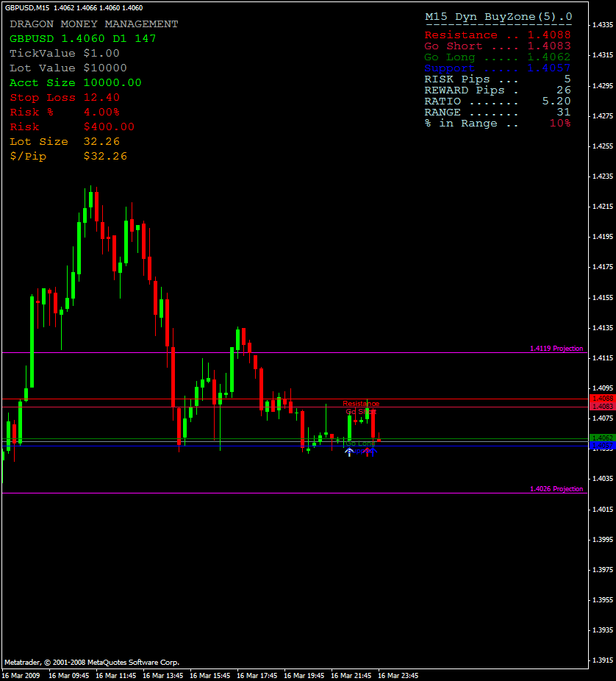Click the 16 Mar 17:45 time label
This screenshot has height=681, width=616.
click(257, 675)
